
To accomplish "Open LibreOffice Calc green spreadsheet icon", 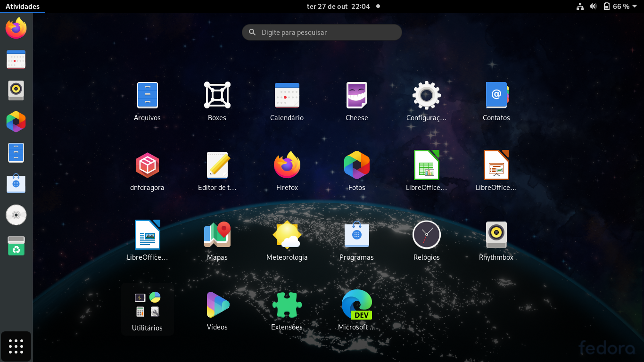I will pyautogui.click(x=426, y=165).
